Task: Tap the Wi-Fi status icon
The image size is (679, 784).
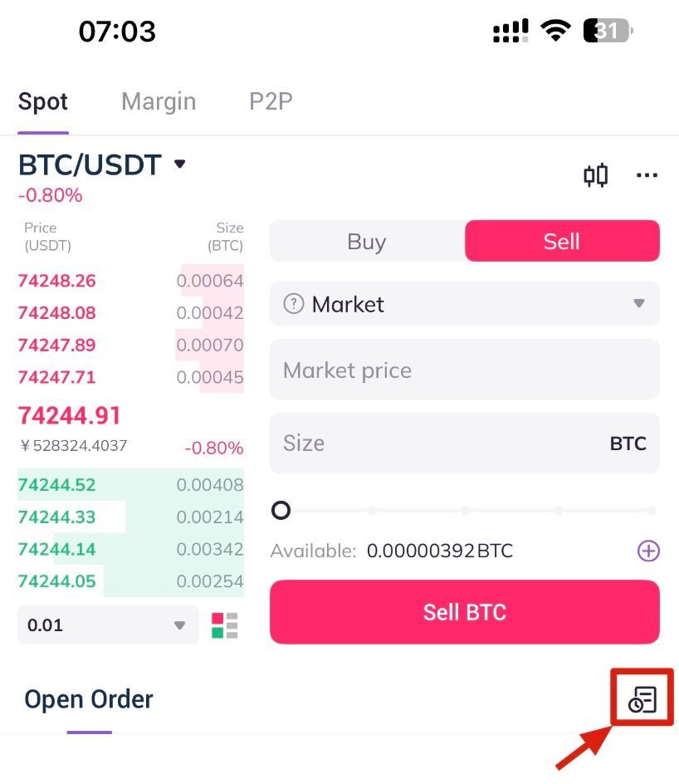Action: point(554,32)
